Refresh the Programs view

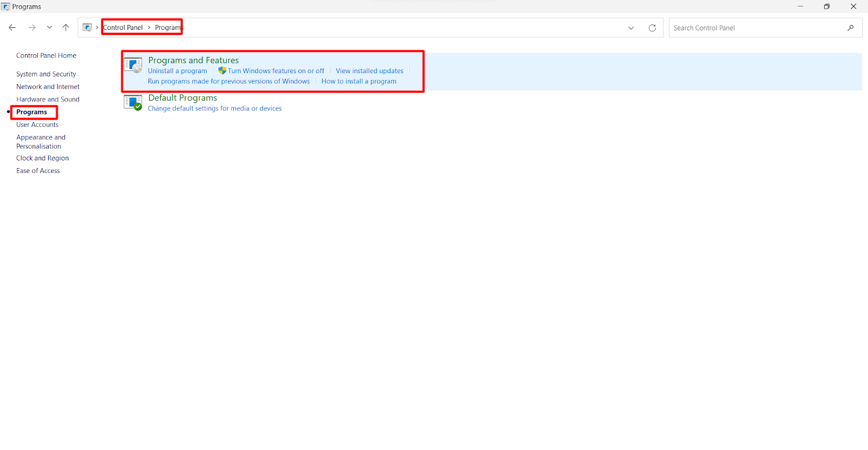[652, 28]
